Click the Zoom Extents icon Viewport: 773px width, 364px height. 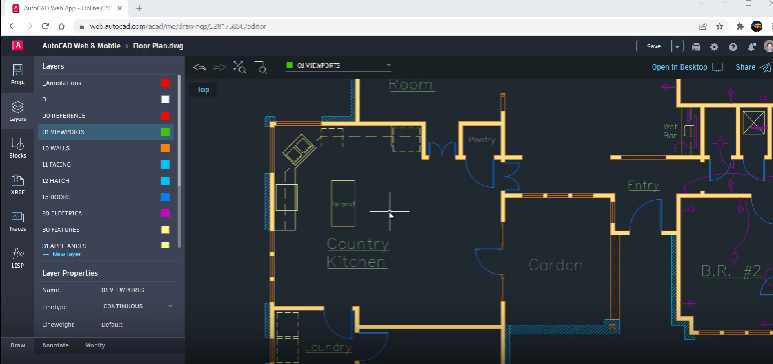tap(240, 67)
